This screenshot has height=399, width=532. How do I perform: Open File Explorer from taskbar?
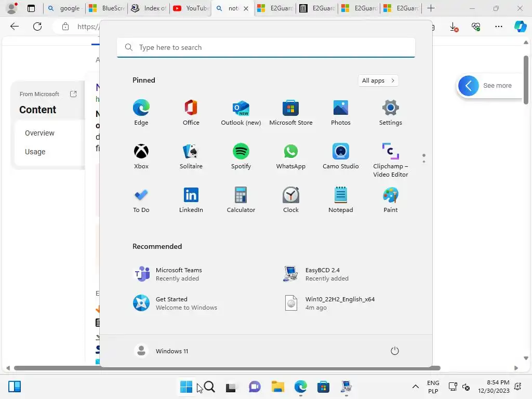coord(278,387)
